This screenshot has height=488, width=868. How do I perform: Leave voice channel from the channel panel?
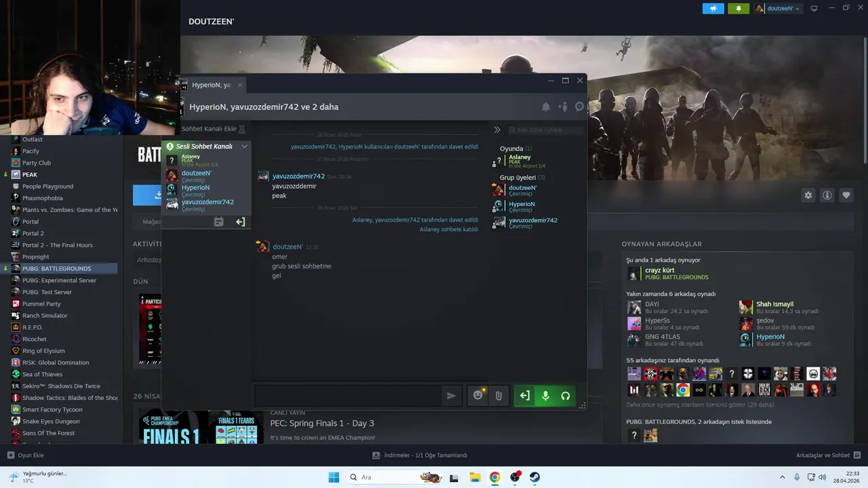tap(240, 222)
